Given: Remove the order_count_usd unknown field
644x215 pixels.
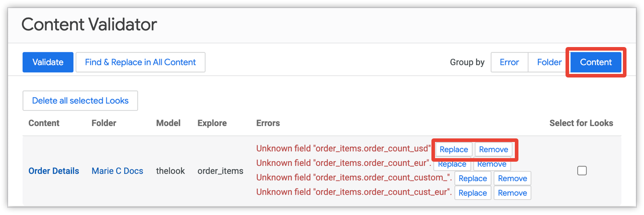Looking at the screenshot, I should click(493, 150).
